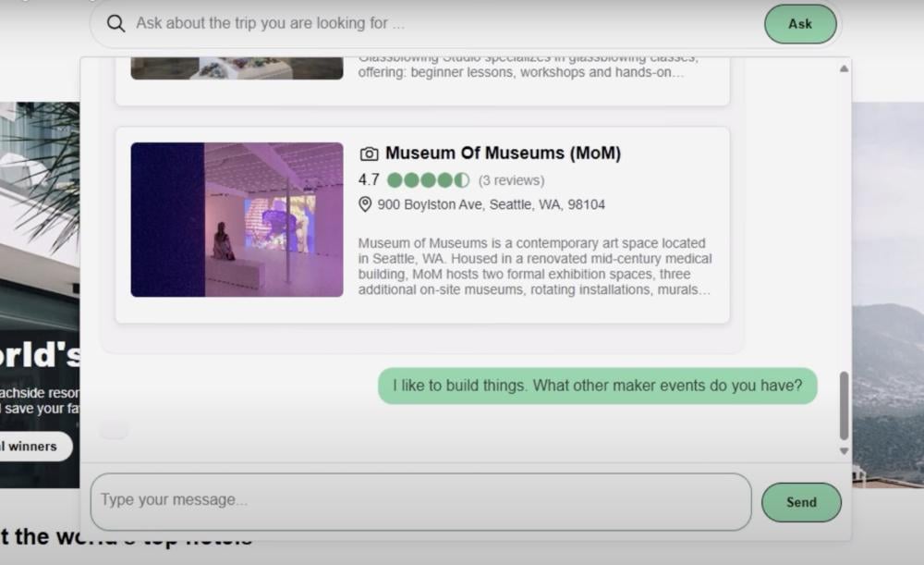Click the green rating bubbles for MoM
924x565 pixels.
pos(429,180)
